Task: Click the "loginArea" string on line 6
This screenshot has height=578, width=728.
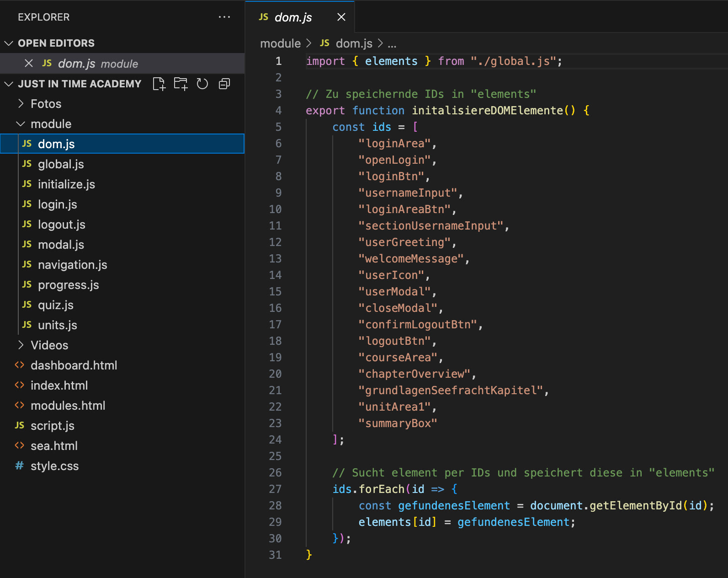Action: coord(395,144)
